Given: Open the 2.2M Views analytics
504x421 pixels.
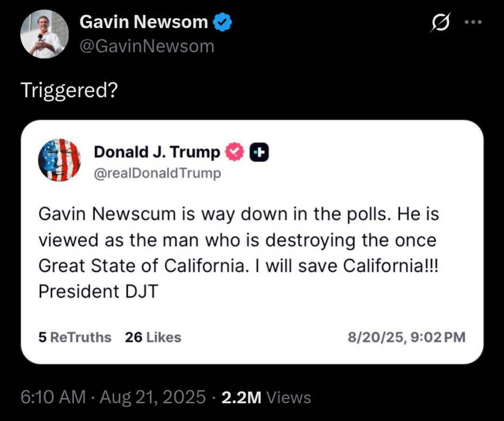Looking at the screenshot, I should pos(266,397).
